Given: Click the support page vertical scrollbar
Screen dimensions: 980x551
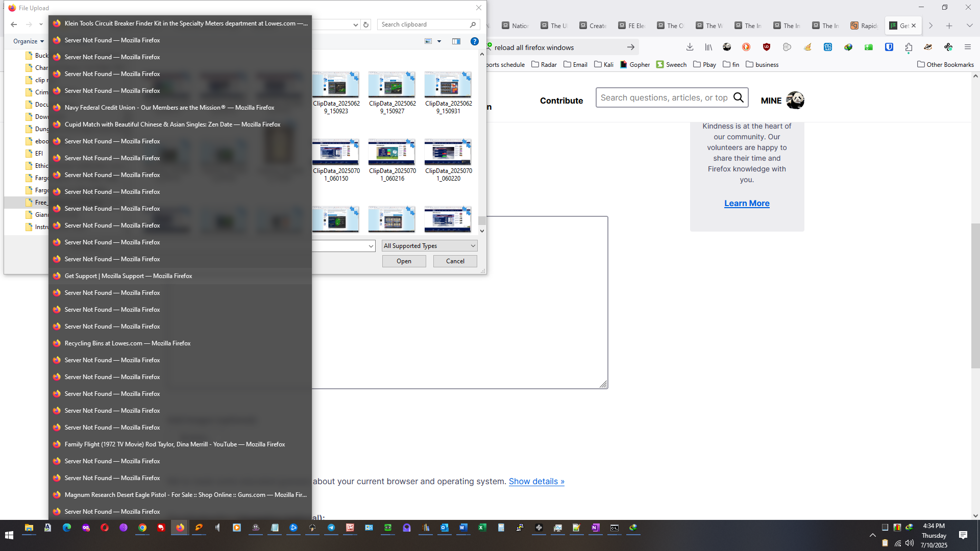Looking at the screenshot, I should click(x=975, y=296).
